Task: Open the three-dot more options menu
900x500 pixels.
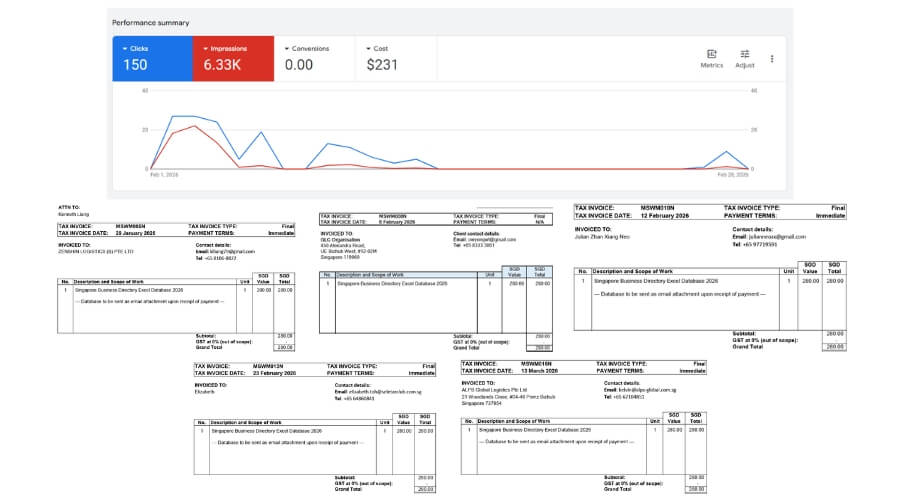Action: [x=772, y=59]
